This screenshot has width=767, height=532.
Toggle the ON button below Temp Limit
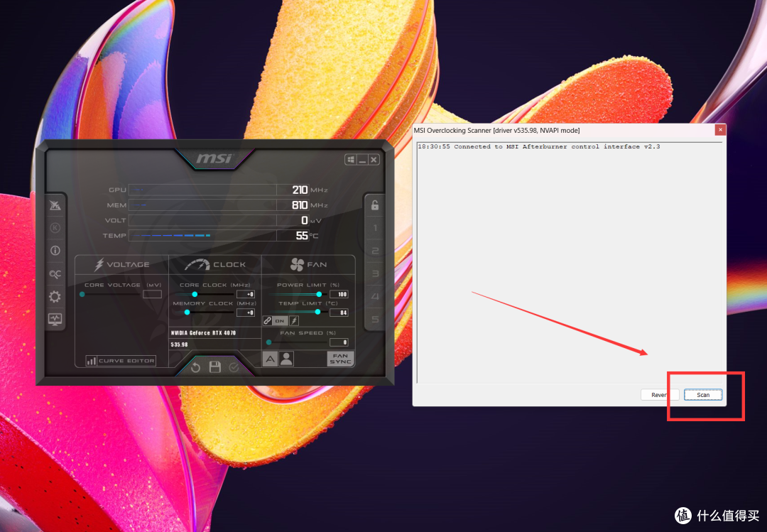[x=280, y=321]
